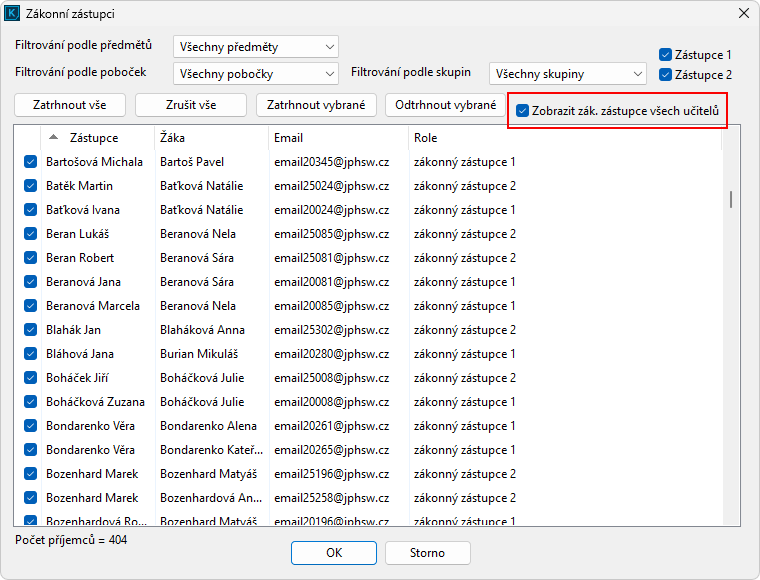This screenshot has width=760, height=580.
Task: Uncheck the row for Bartošová Michala
Action: pyautogui.click(x=30, y=162)
